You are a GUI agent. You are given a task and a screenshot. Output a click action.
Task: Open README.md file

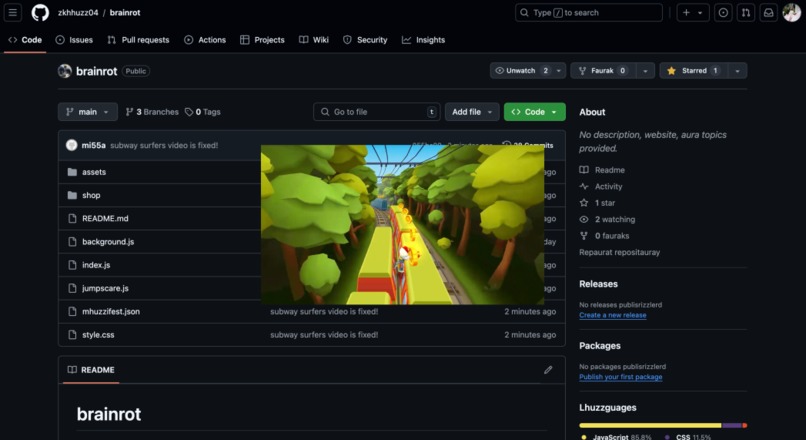105,218
